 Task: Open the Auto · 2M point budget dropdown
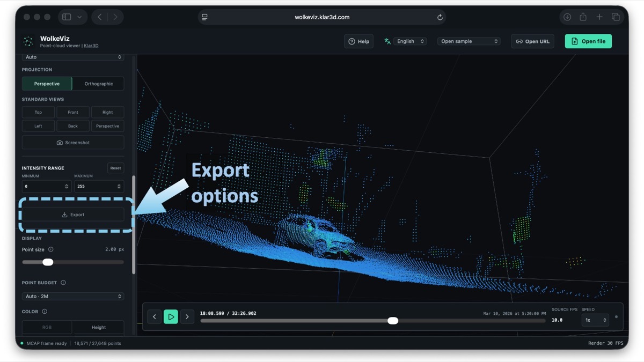click(x=73, y=296)
